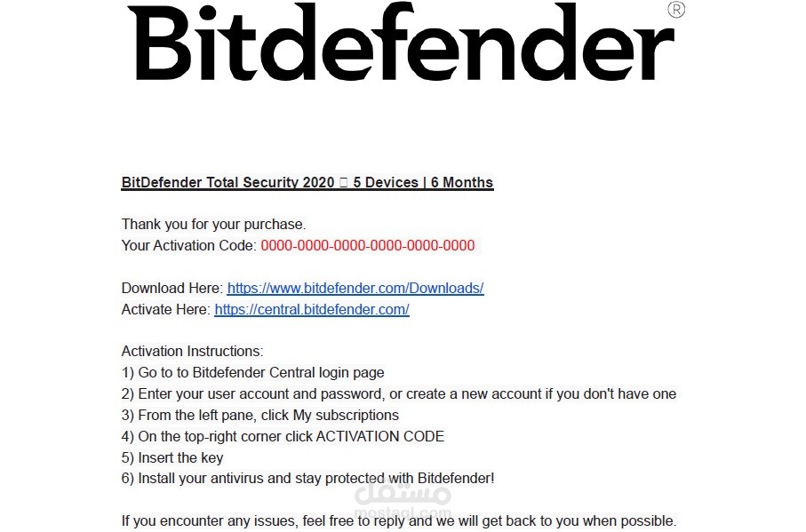Click the missing glyph box in heading
806x532 pixels.
343,182
